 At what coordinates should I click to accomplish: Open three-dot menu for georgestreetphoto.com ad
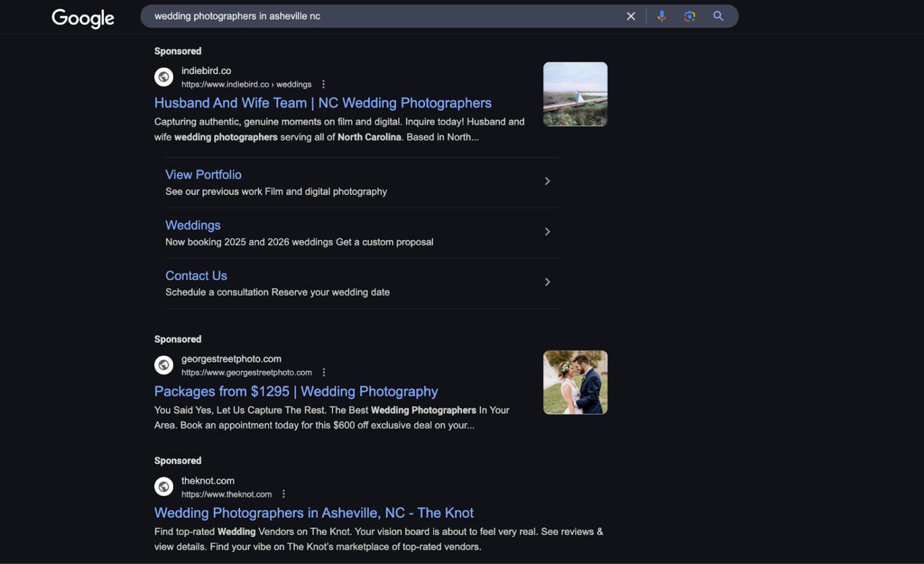click(324, 373)
